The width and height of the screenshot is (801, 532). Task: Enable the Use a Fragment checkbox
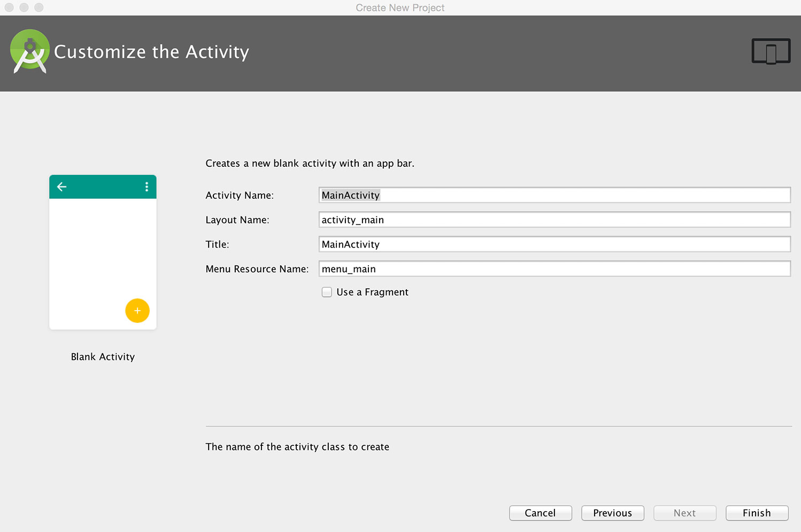(327, 292)
